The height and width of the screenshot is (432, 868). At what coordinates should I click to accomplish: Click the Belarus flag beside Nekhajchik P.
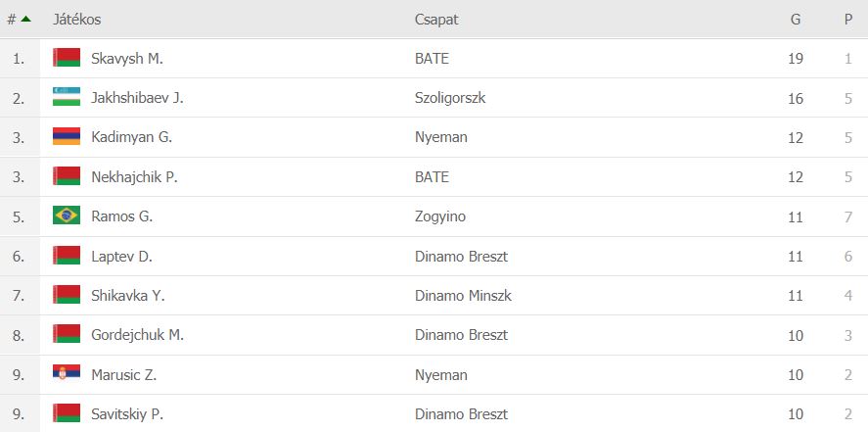tap(67, 176)
